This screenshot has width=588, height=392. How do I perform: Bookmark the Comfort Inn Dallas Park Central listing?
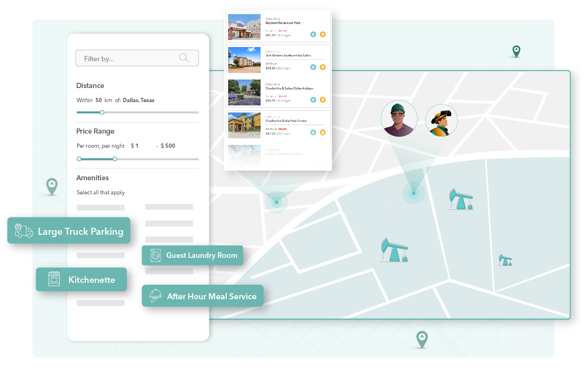(322, 133)
